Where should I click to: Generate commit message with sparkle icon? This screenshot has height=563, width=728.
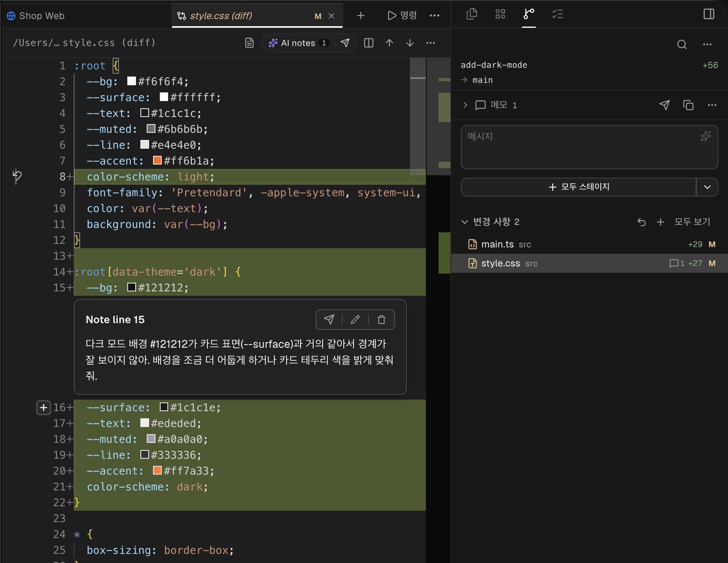706,136
